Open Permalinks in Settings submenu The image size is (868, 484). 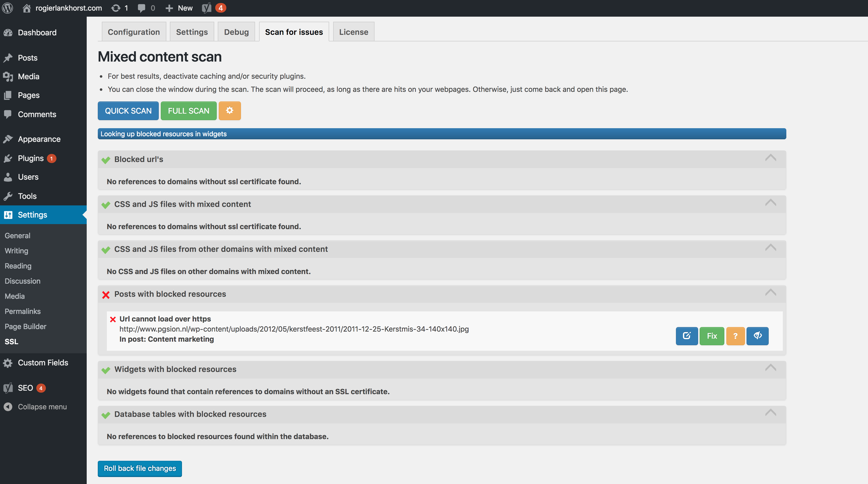coord(23,311)
